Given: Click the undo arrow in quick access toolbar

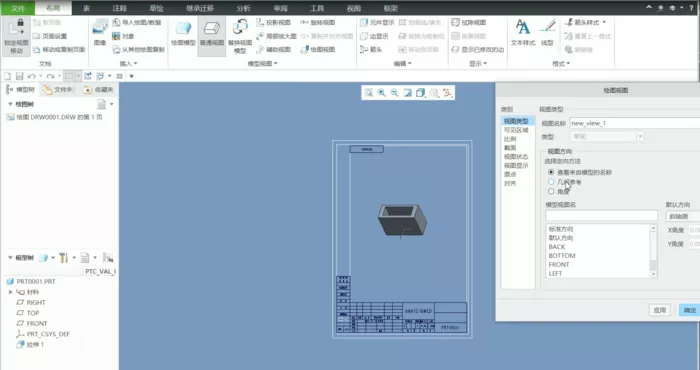Looking at the screenshot, I should click(x=31, y=76).
